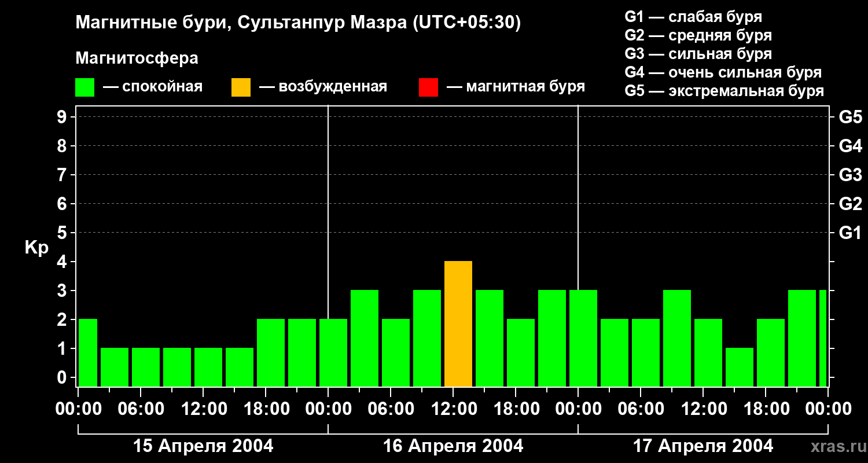Click the G5 label on the right axis
Image resolution: width=868 pixels, height=463 pixels.
coord(851,117)
